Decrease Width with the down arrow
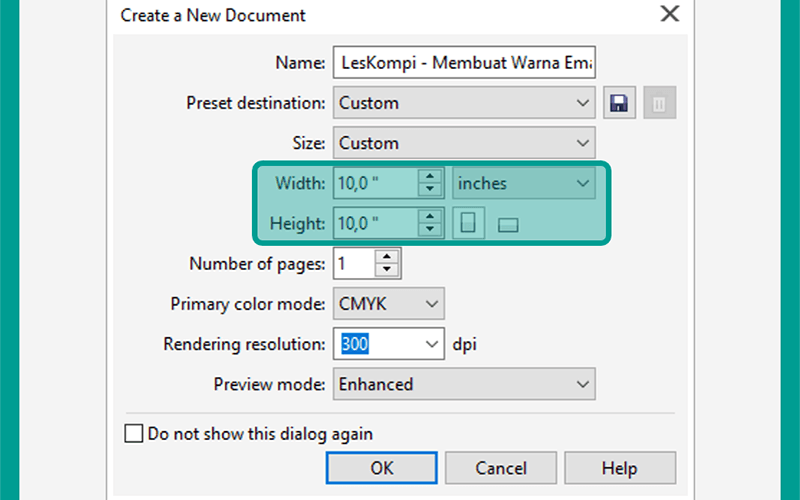Screen dimensions: 800x500 click(x=430, y=189)
